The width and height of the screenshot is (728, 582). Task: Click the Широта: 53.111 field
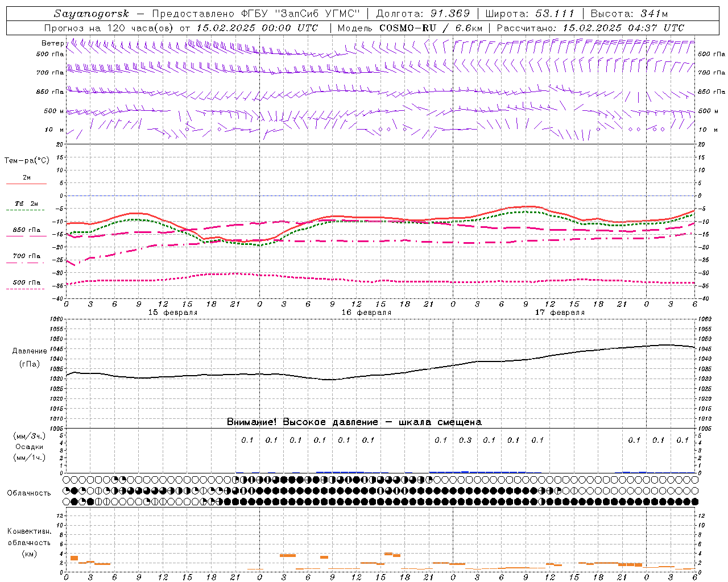click(x=530, y=14)
